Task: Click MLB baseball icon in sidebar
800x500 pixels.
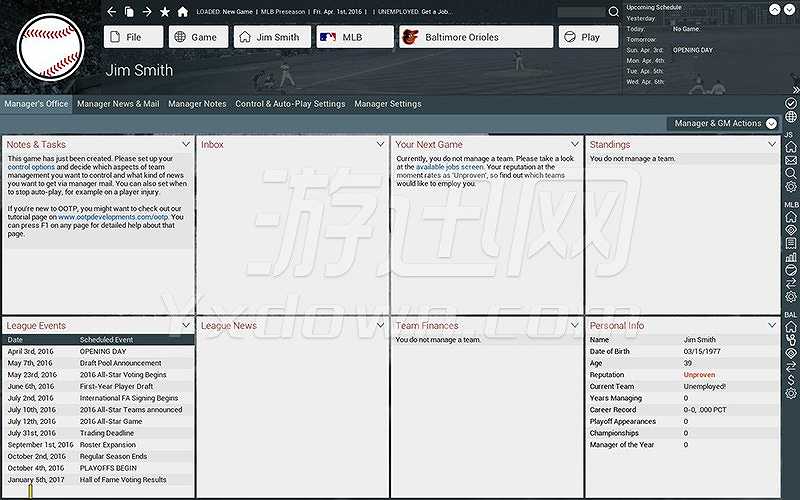Action: point(791,270)
